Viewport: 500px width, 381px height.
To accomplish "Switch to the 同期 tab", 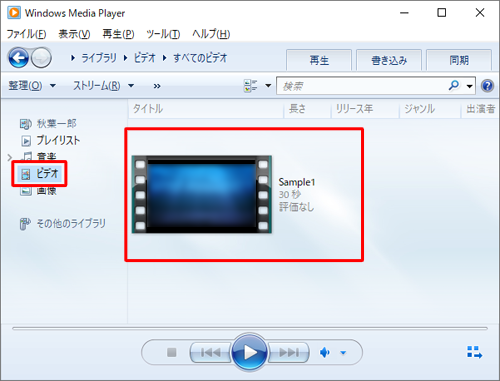I will coord(459,60).
